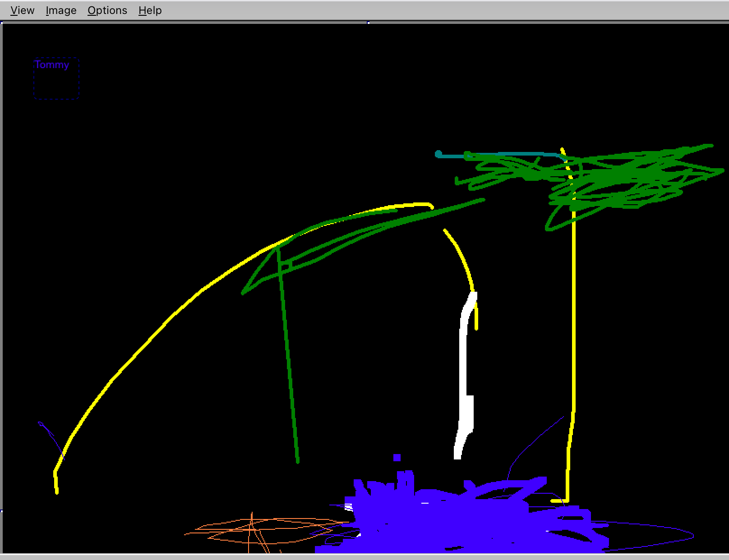Click the 'Tommy' text on canvas
729x560 pixels.
(52, 65)
